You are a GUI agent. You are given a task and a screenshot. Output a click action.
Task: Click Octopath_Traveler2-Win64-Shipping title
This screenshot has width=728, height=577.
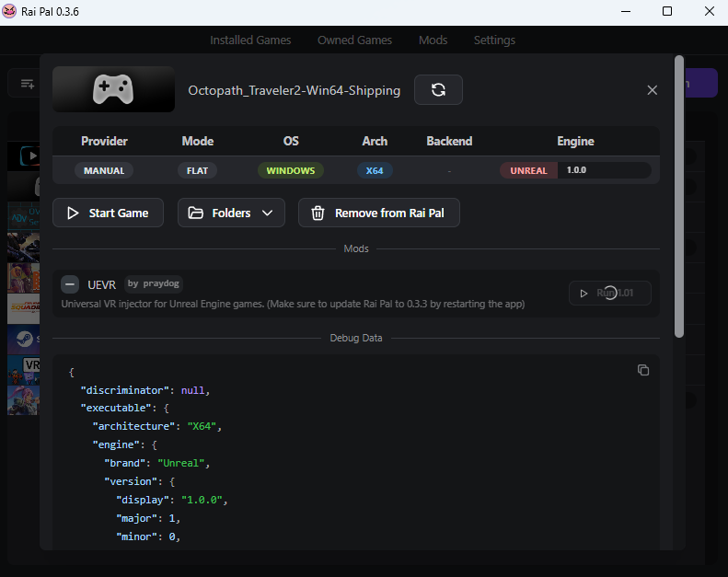pyautogui.click(x=294, y=90)
